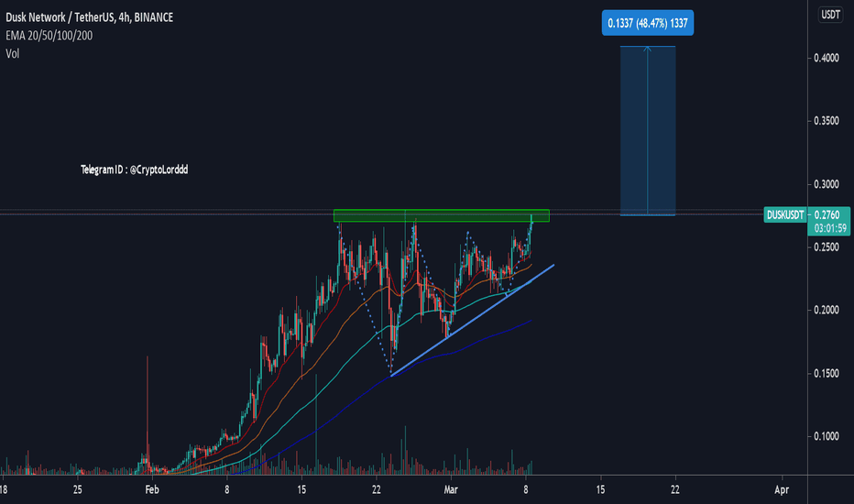
Task: Select the blue price-range projection box
Action: coord(648,131)
